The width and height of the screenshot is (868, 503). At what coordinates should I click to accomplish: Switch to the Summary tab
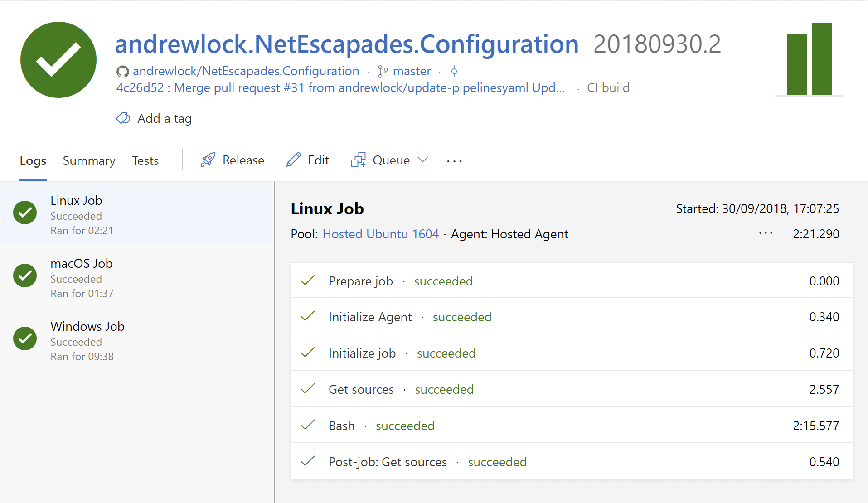tap(89, 161)
